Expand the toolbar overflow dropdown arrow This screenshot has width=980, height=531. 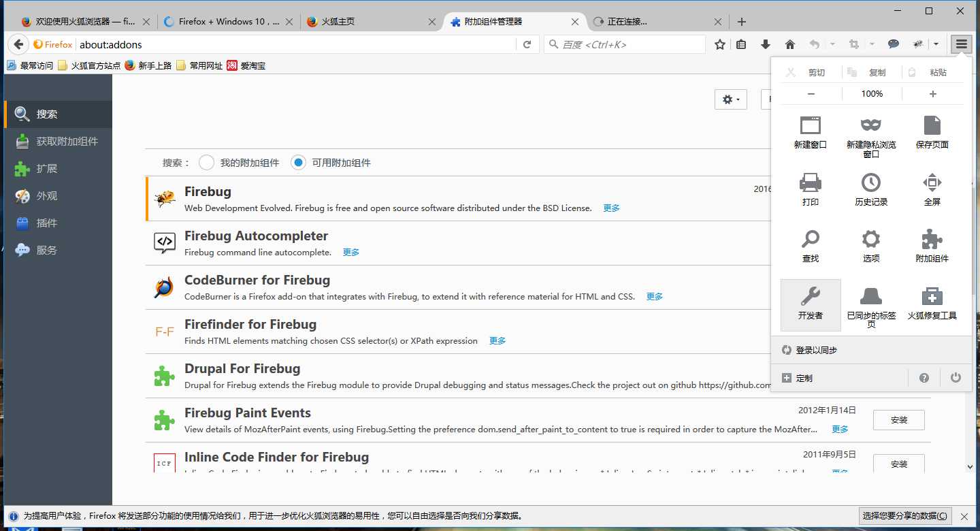[936, 44]
